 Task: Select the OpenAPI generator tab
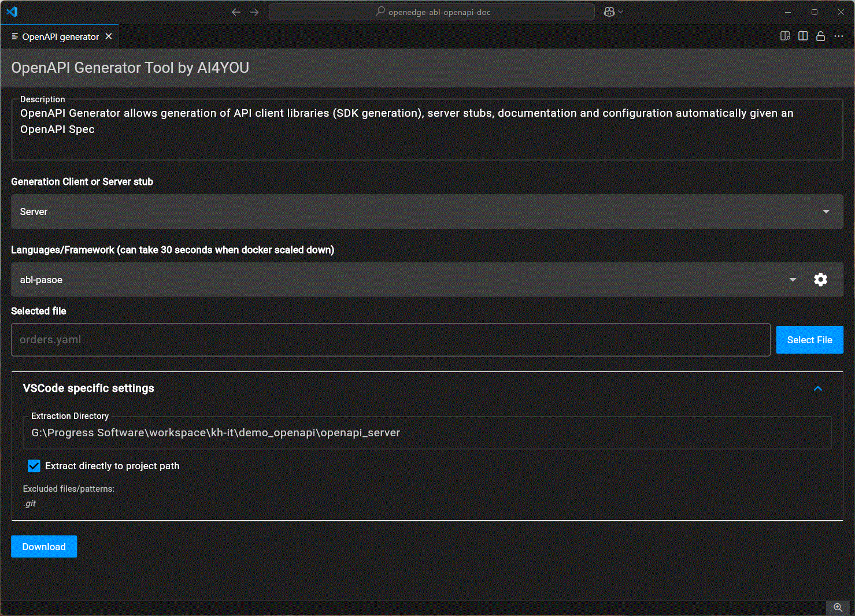pyautogui.click(x=60, y=36)
